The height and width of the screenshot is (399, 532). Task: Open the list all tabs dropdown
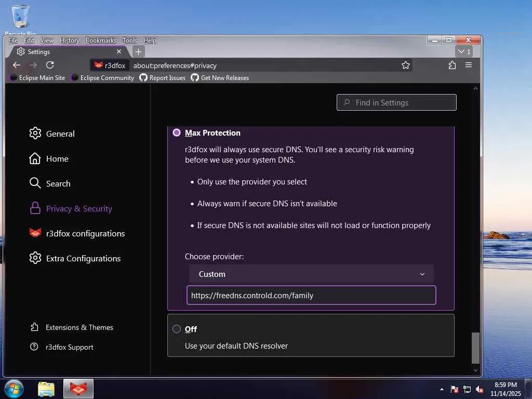(464, 51)
